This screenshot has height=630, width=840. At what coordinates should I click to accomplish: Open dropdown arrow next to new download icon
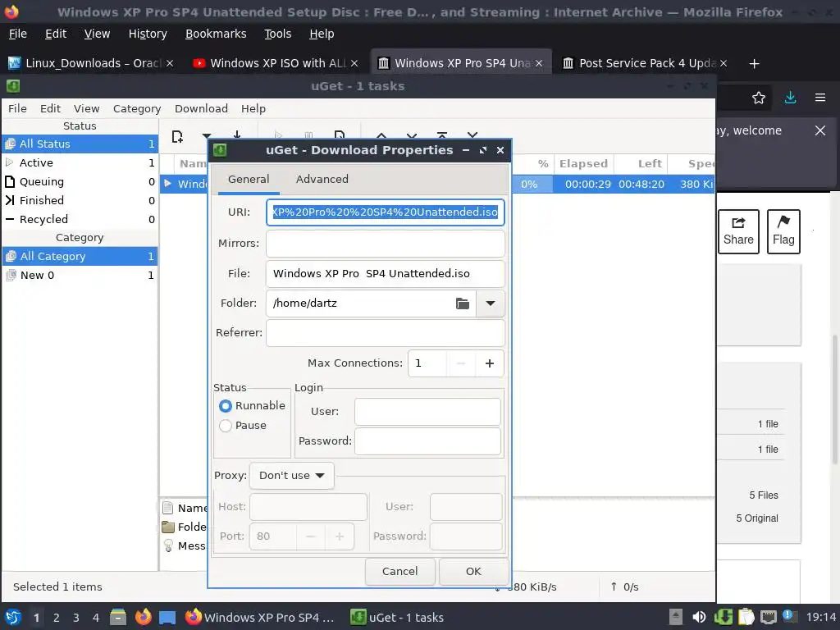[x=206, y=136]
